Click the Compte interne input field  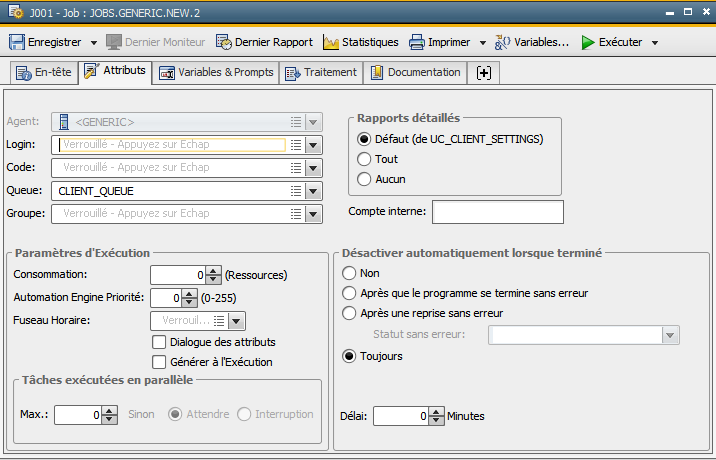(x=497, y=211)
